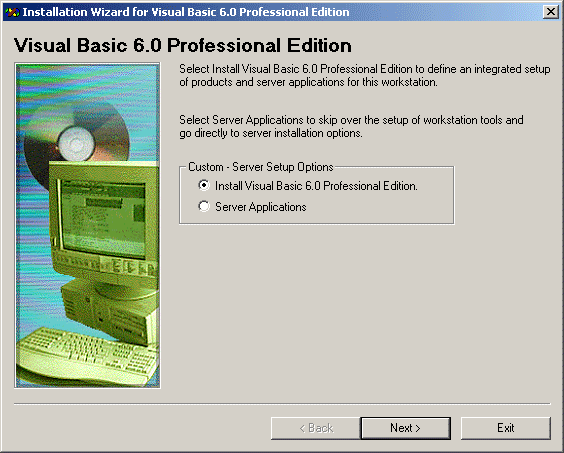
Task: Continue with the Next > button
Action: (x=406, y=428)
